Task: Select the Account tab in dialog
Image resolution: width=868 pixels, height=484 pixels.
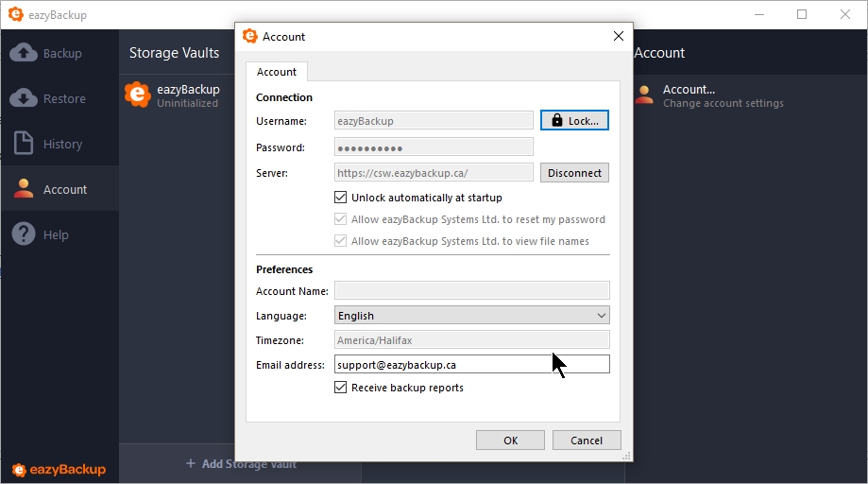Action: click(276, 72)
